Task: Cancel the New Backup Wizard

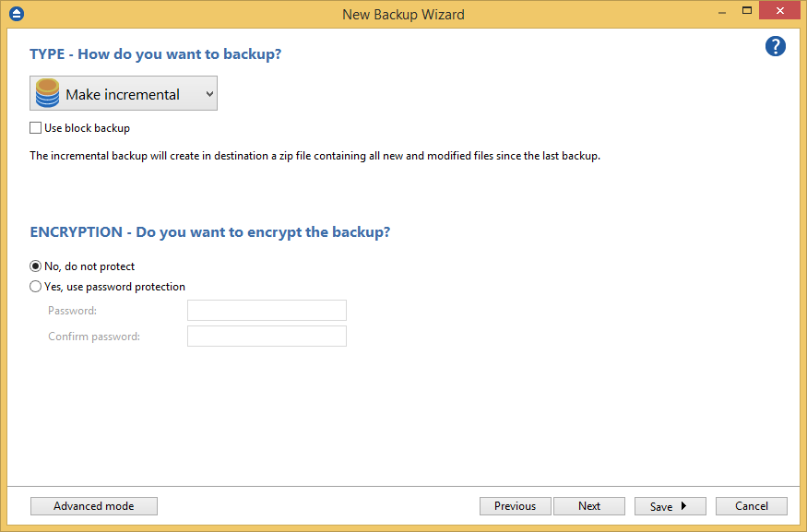Action: click(751, 505)
